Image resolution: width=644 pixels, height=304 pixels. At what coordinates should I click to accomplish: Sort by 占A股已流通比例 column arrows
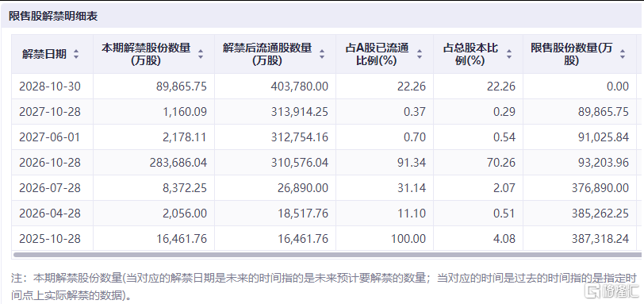[x=420, y=54]
